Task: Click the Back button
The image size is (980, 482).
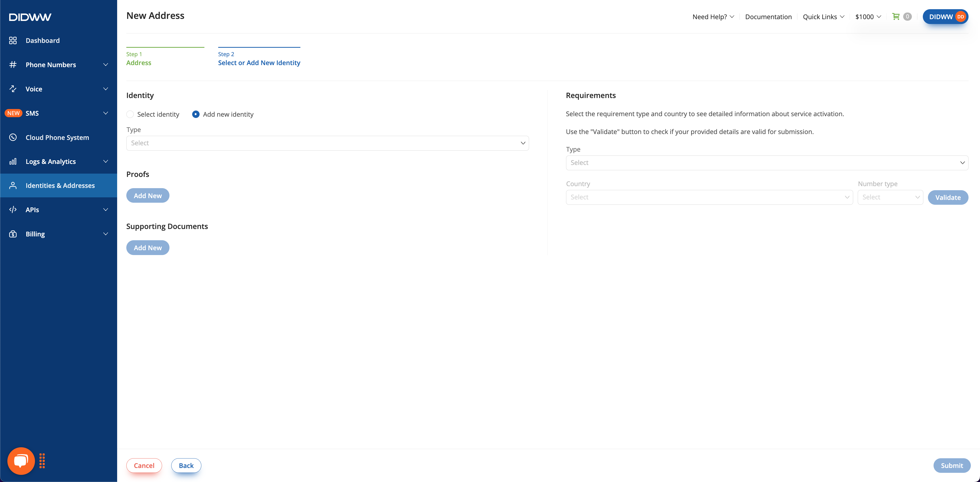Action: (186, 465)
